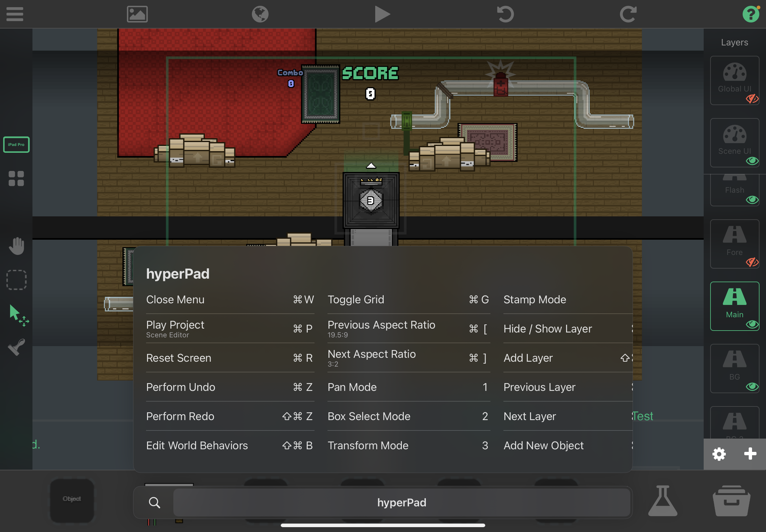766x532 pixels.
Task: Add a new layer with plus button
Action: [750, 454]
